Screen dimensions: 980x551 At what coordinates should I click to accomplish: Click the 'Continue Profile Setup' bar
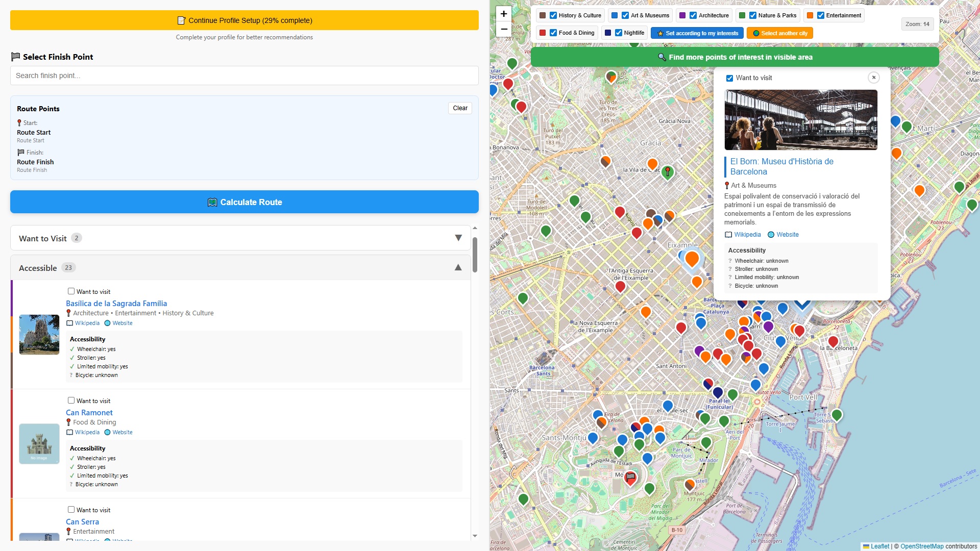click(x=244, y=20)
